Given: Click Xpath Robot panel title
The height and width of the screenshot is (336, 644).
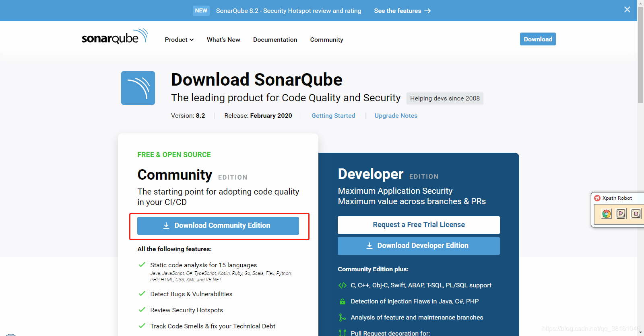Looking at the screenshot, I should point(617,198).
